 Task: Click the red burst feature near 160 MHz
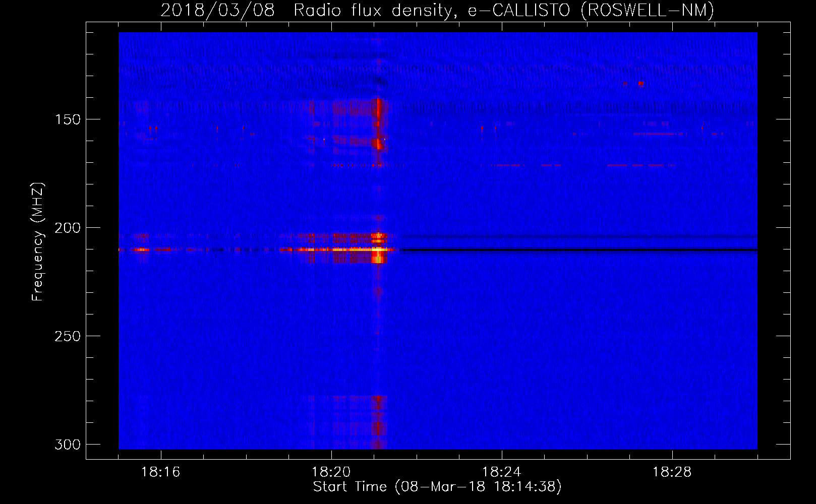pos(378,144)
